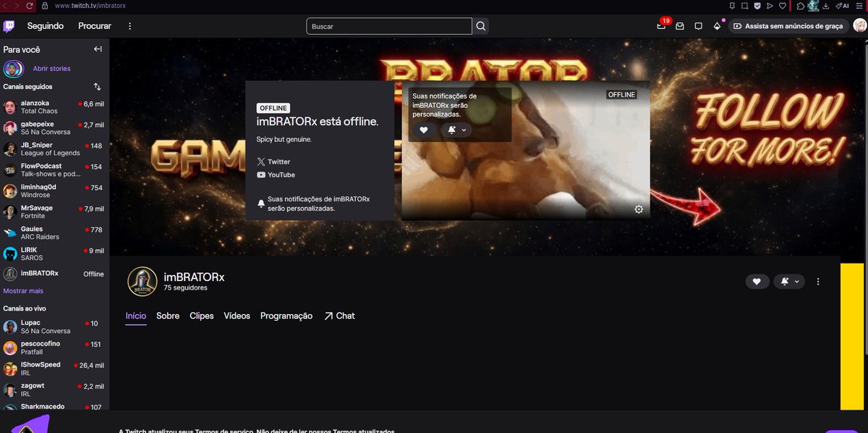The width and height of the screenshot is (868, 433).
Task: Open user avatar menu at top right
Action: 859,26
